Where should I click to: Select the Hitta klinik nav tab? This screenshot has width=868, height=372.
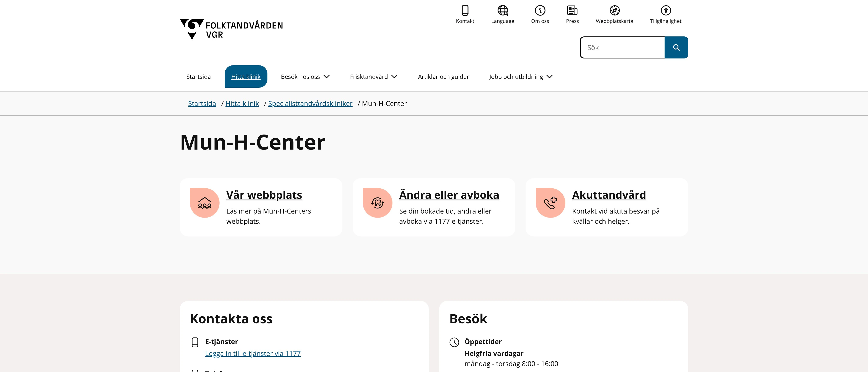[246, 76]
